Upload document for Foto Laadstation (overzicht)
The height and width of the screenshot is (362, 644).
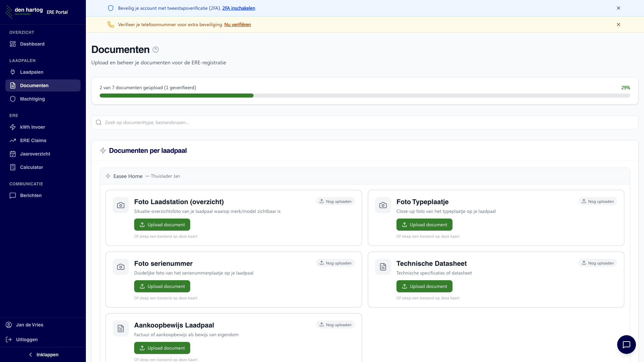click(162, 225)
